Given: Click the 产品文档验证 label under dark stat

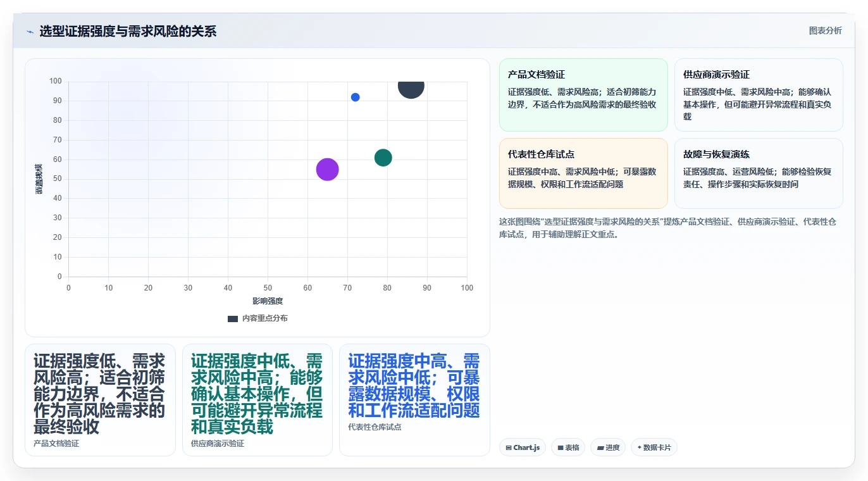Looking at the screenshot, I should click(x=56, y=444).
